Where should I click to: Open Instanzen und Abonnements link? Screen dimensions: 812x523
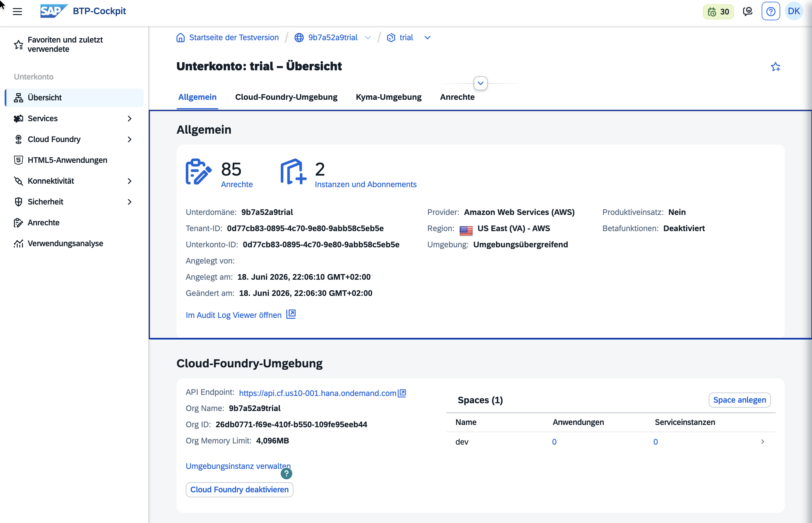click(365, 184)
